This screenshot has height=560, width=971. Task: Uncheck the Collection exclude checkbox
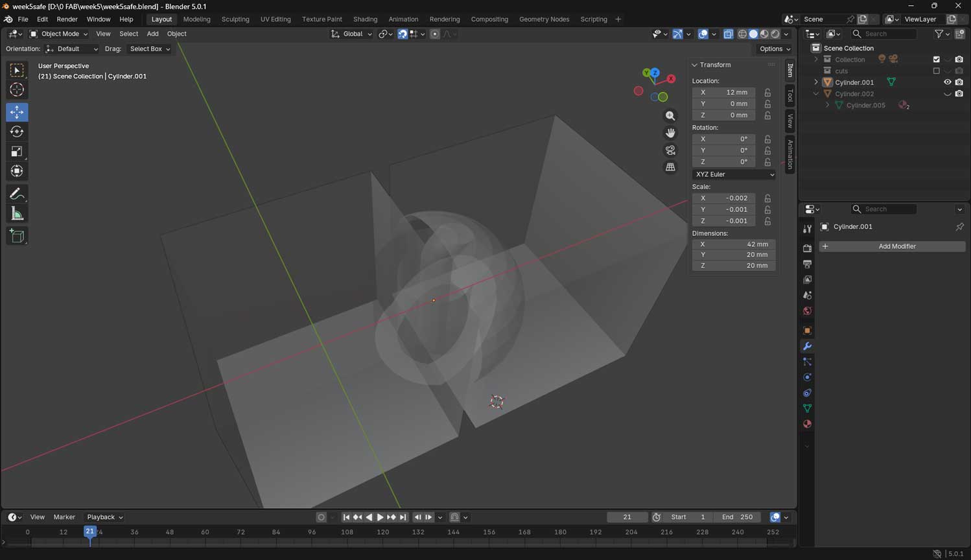pos(936,60)
